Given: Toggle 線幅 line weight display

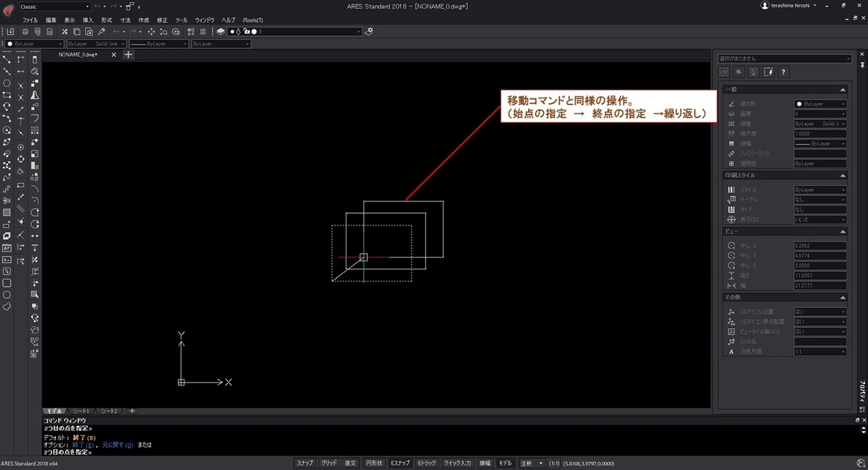Looking at the screenshot, I should tap(485, 463).
